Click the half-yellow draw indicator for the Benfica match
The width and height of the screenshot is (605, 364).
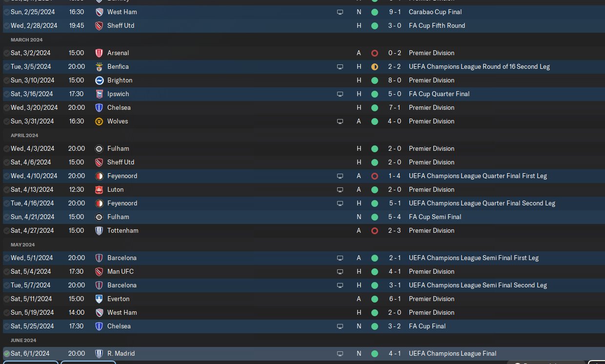point(374,66)
